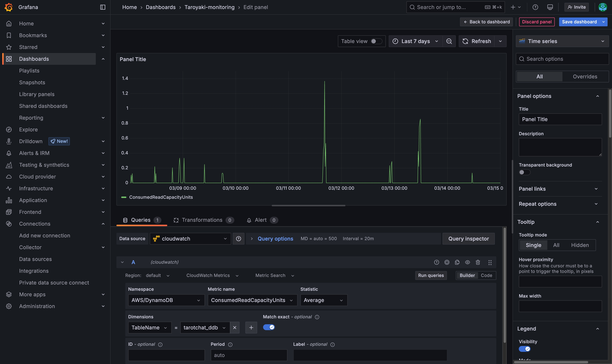The width and height of the screenshot is (612, 364).
Task: Click the zoom out time range icon
Action: coord(449,41)
